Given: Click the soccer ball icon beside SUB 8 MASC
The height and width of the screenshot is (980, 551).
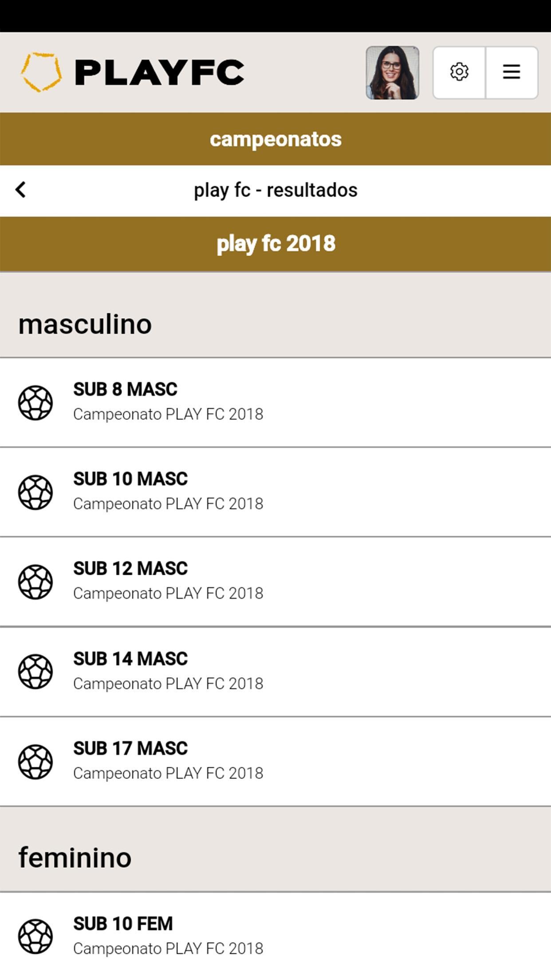Looking at the screenshot, I should pyautogui.click(x=35, y=403).
